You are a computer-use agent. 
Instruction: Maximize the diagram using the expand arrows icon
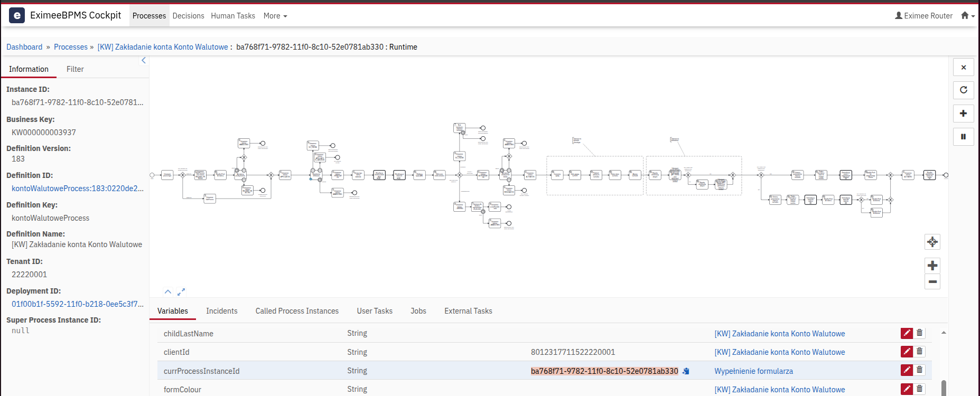point(181,292)
